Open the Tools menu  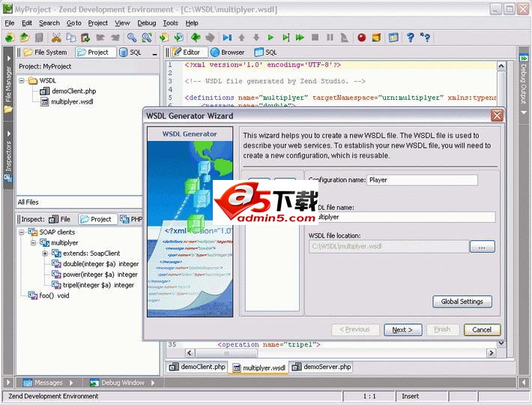(170, 23)
